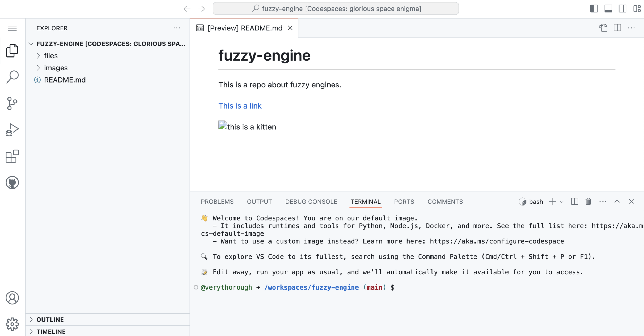Expand the TIMELINE section
Image resolution: width=644 pixels, height=336 pixels.
pos(107,331)
